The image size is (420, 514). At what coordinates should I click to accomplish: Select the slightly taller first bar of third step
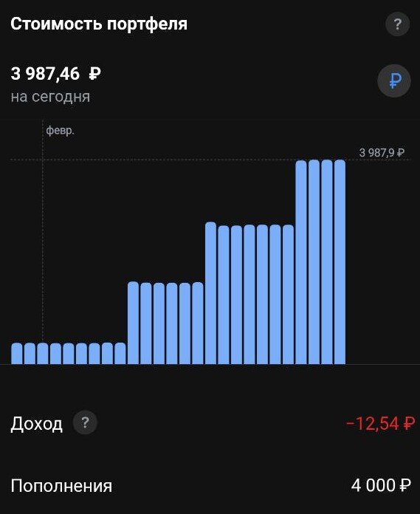pyautogui.click(x=210, y=293)
